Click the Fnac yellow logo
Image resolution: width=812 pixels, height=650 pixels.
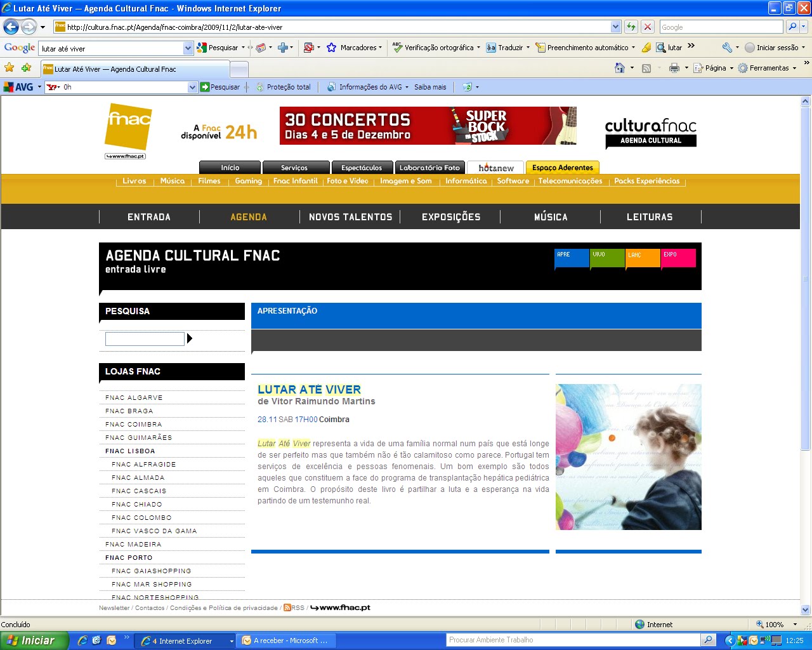128,128
